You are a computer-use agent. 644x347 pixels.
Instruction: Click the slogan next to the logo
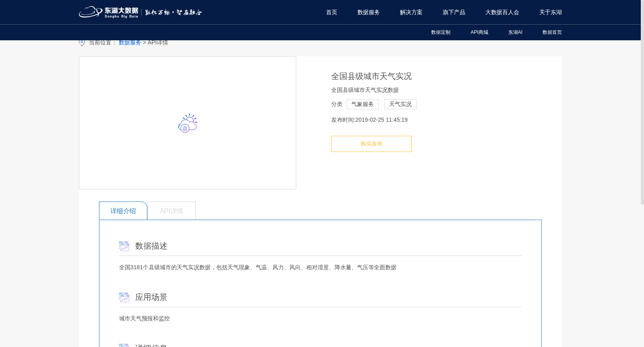[173, 12]
